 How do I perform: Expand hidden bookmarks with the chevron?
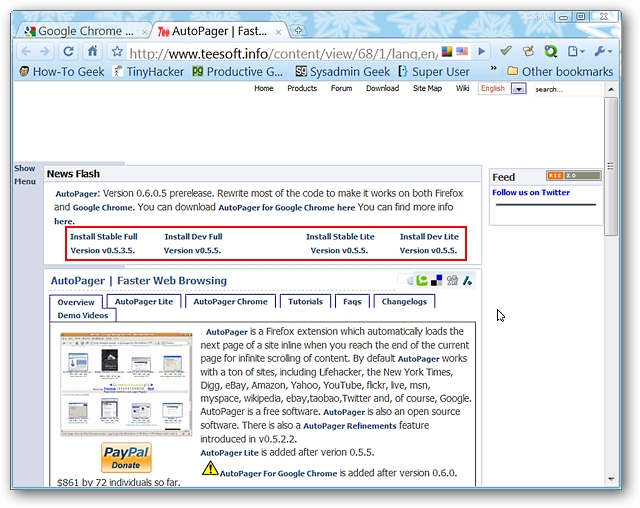(493, 68)
